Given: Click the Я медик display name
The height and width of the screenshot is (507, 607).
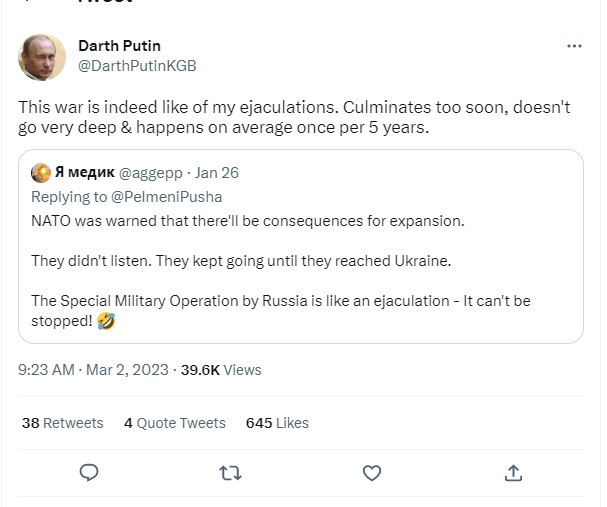Looking at the screenshot, I should coord(85,172).
